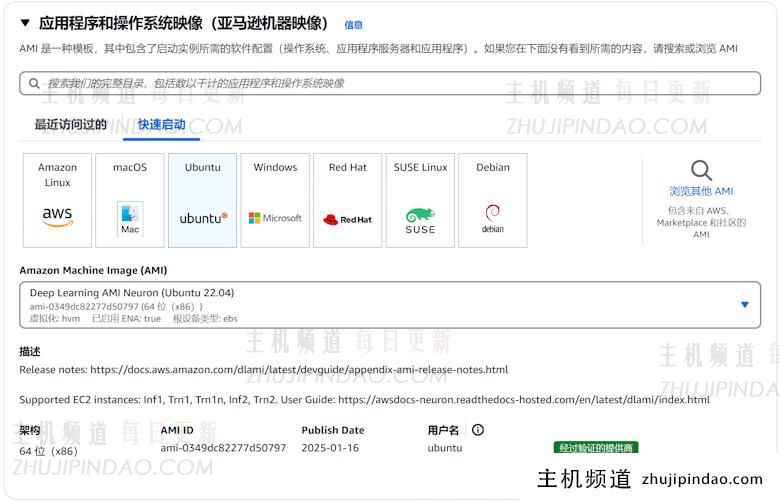Click the 用户名 info circle icon

point(478,430)
